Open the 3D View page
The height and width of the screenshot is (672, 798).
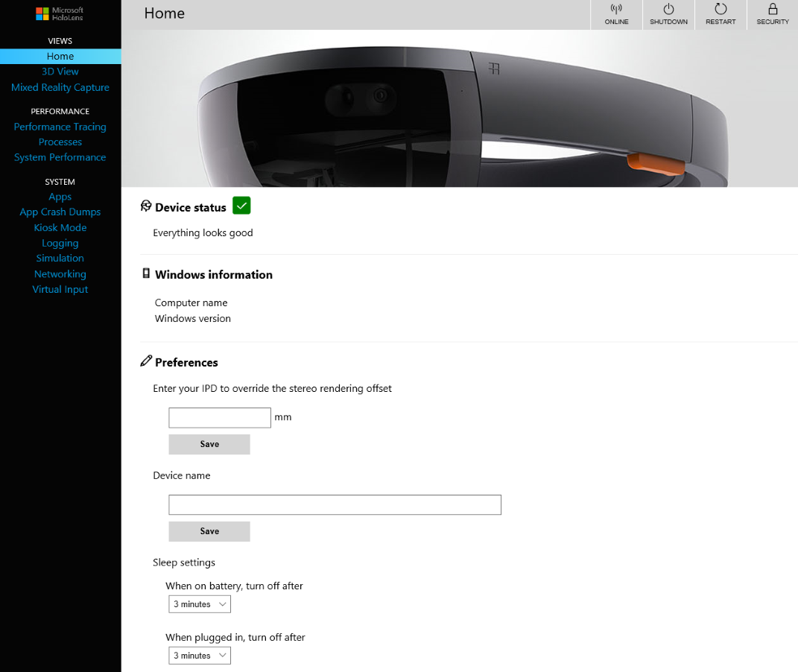pos(60,72)
